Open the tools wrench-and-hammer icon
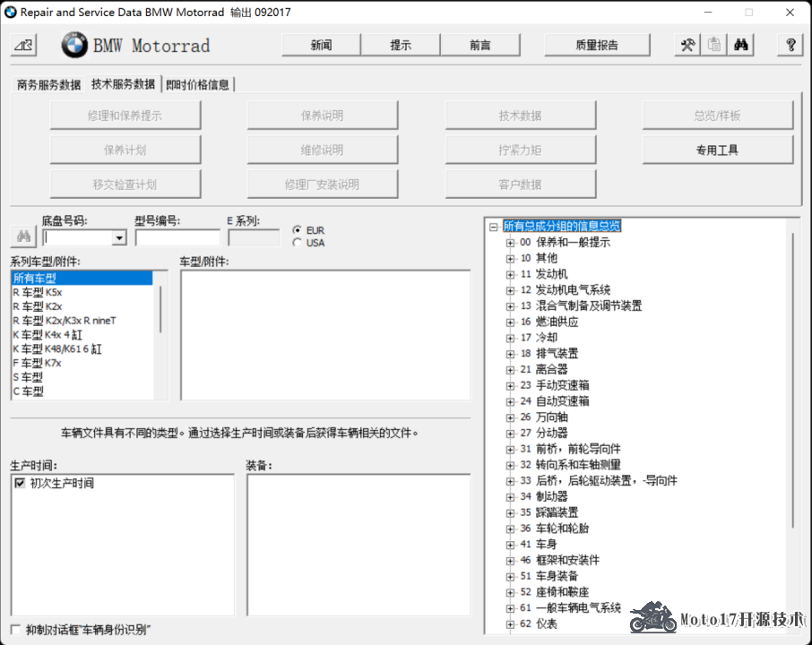Image resolution: width=812 pixels, height=645 pixels. coord(687,45)
